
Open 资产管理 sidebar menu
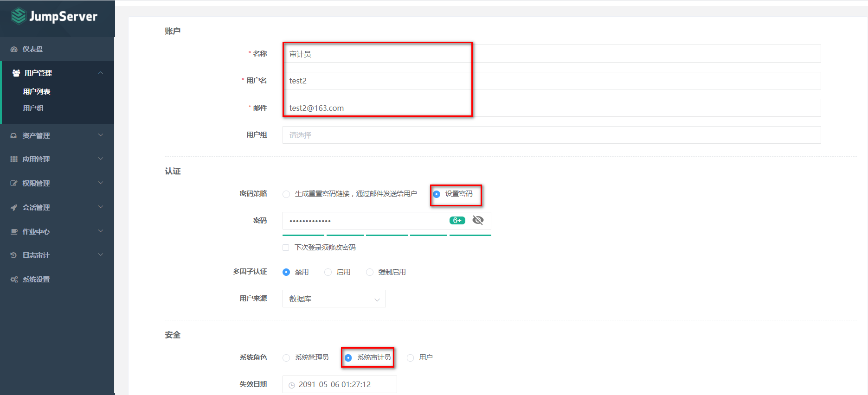click(57, 136)
